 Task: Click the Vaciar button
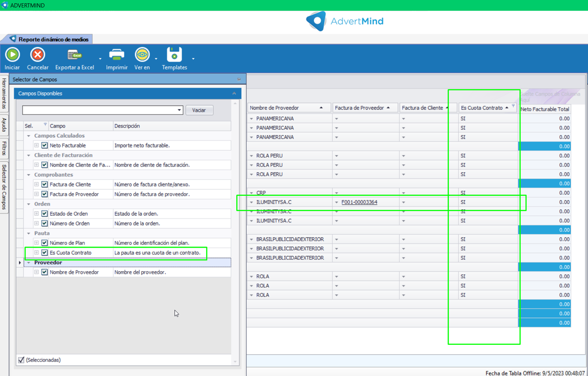point(199,110)
